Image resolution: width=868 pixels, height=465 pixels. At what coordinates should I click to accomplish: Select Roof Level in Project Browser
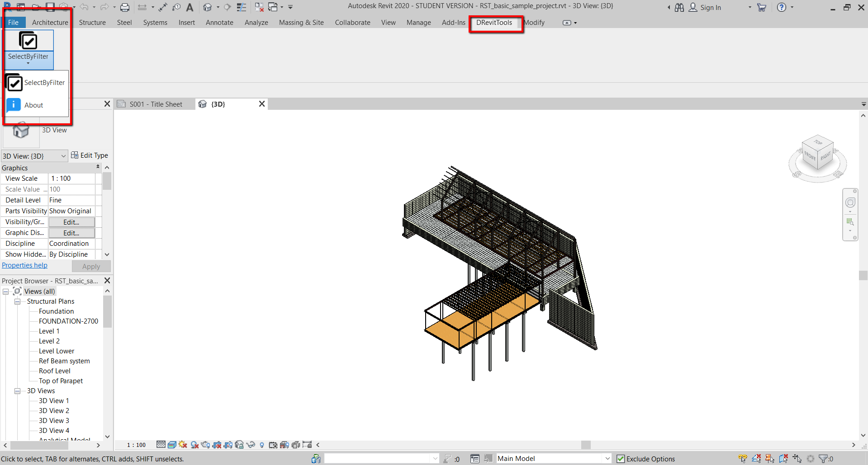click(x=55, y=371)
